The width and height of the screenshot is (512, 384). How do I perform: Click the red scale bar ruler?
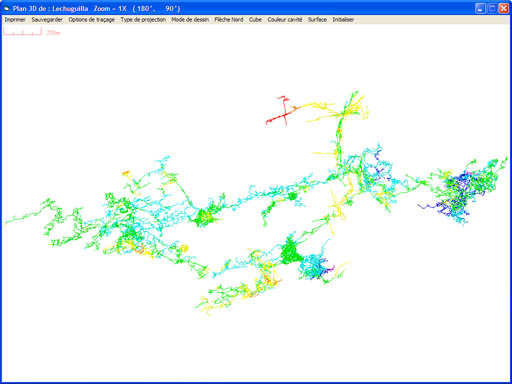pyautogui.click(x=23, y=32)
